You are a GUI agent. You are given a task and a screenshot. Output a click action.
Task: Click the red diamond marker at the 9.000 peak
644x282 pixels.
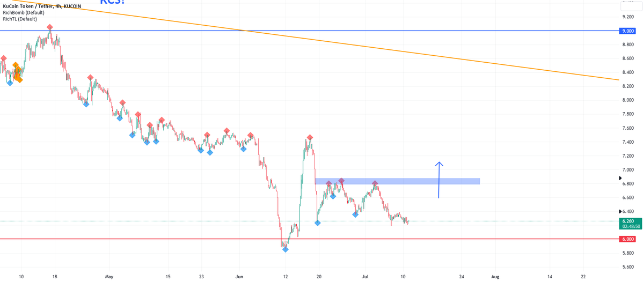49,27
